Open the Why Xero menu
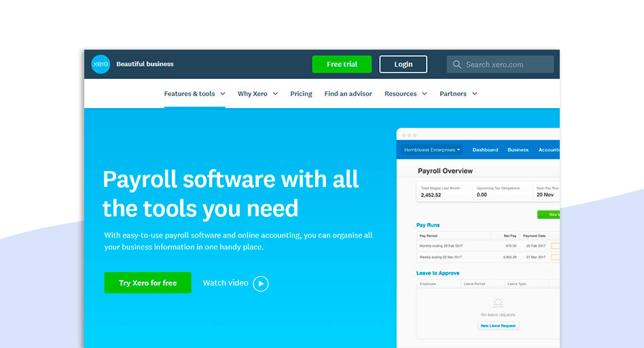Screen dimensions: 644x348 253,94
